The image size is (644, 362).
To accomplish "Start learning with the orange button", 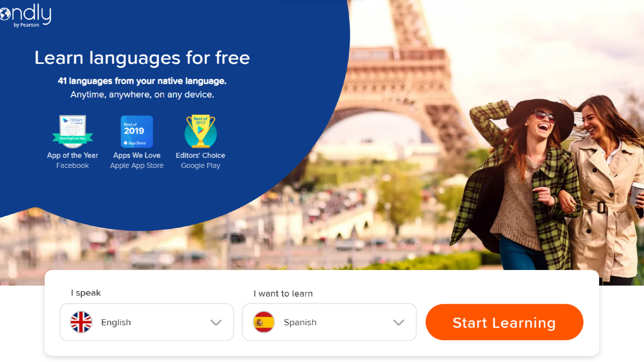I will pyautogui.click(x=504, y=322).
